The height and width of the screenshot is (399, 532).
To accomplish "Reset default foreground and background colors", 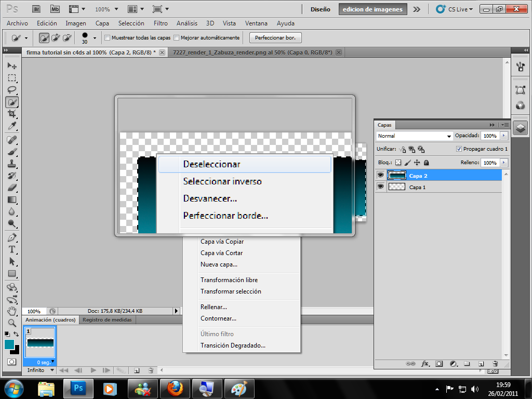I will (x=7, y=334).
